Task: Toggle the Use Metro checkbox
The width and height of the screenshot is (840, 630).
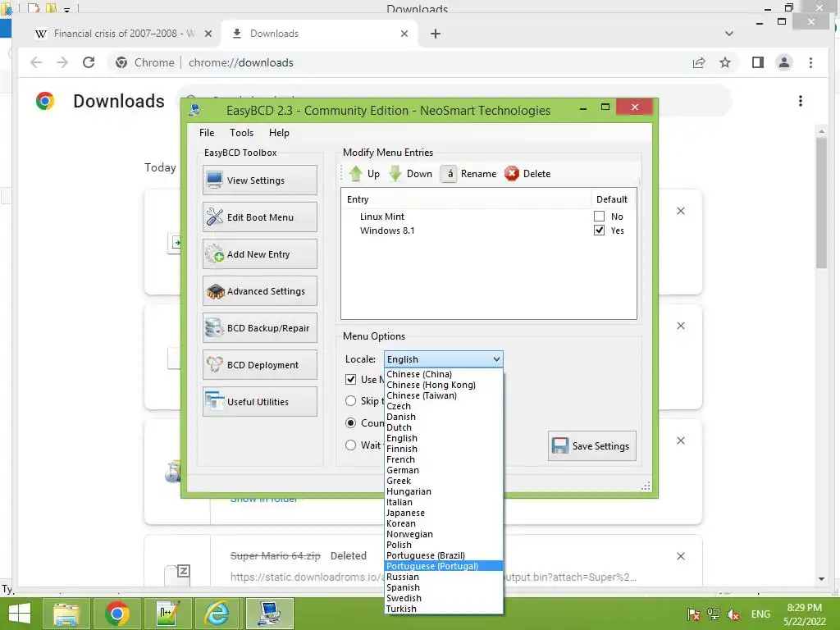Action: [351, 379]
